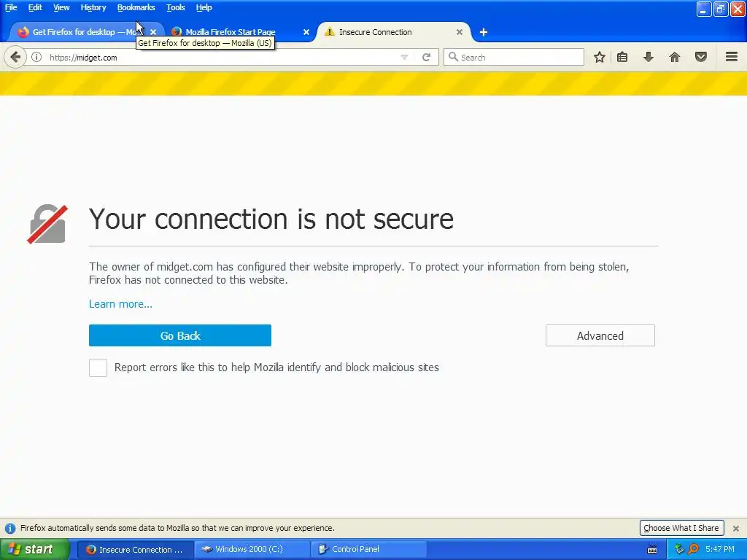This screenshot has width=747, height=560.
Task: Open the Help menu
Action: point(204,7)
